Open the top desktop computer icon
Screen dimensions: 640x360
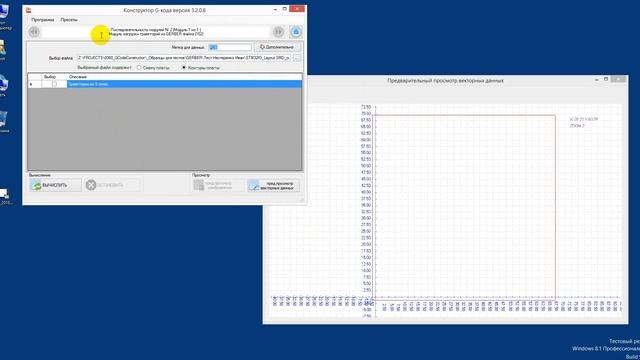[x=4, y=16]
